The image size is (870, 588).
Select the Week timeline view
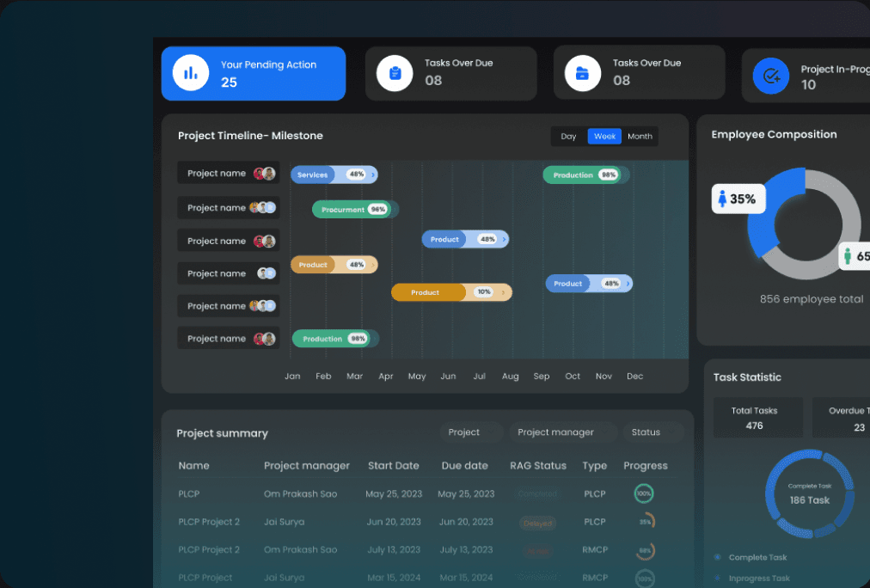point(604,137)
